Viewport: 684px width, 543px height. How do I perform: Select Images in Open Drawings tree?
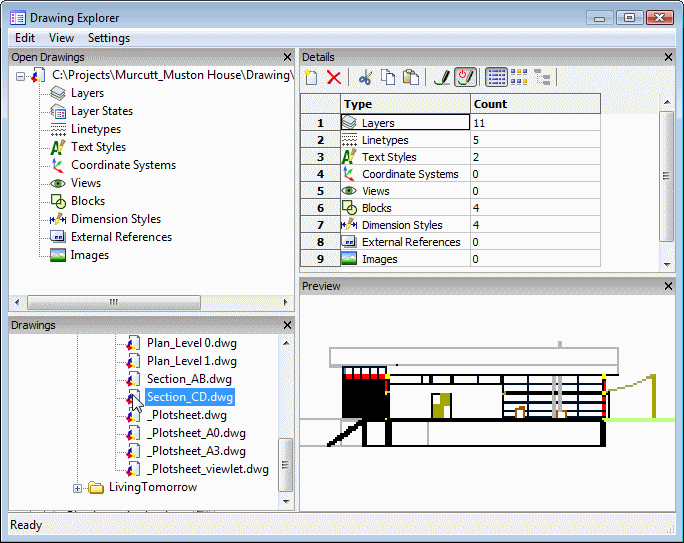pos(89,255)
